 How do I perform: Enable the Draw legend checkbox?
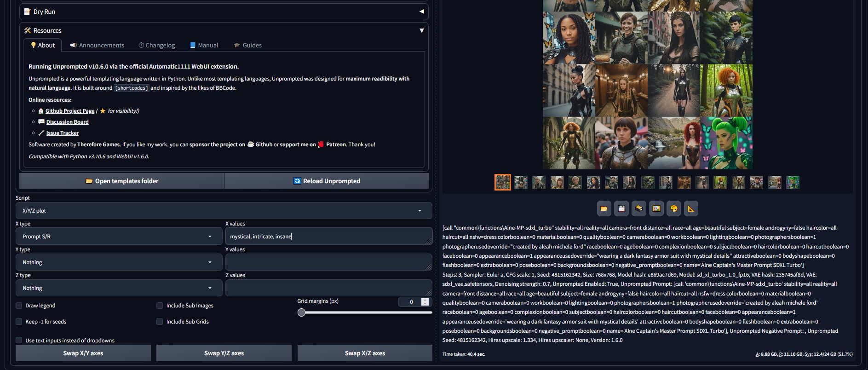pos(19,306)
